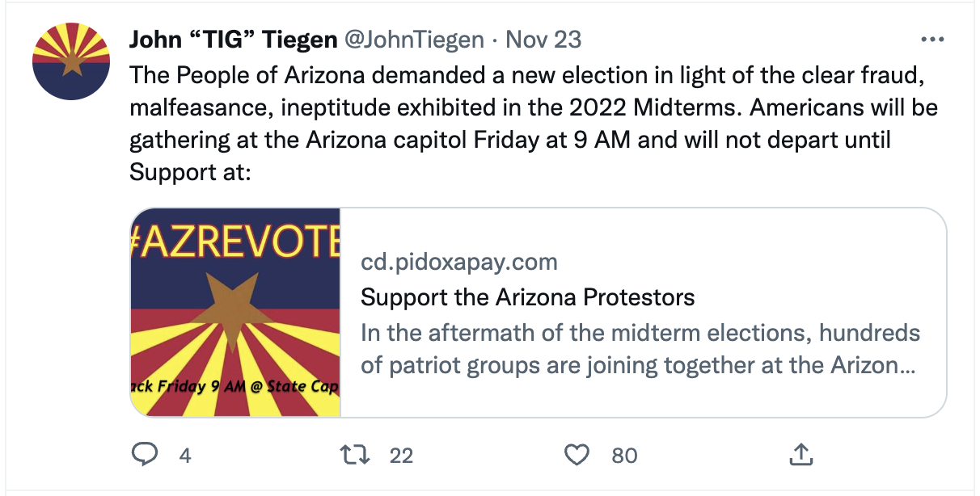This screenshot has width=980, height=496.
Task: Click the bronze star in the card thumbnail
Action: coord(232,306)
